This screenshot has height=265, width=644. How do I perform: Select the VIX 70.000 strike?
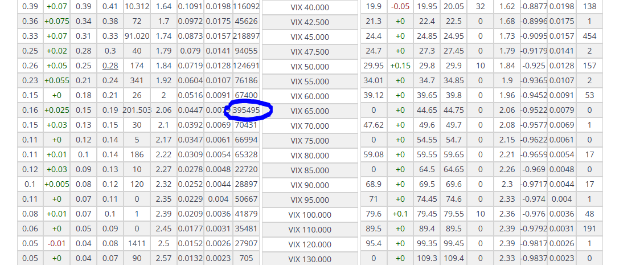[310, 126]
